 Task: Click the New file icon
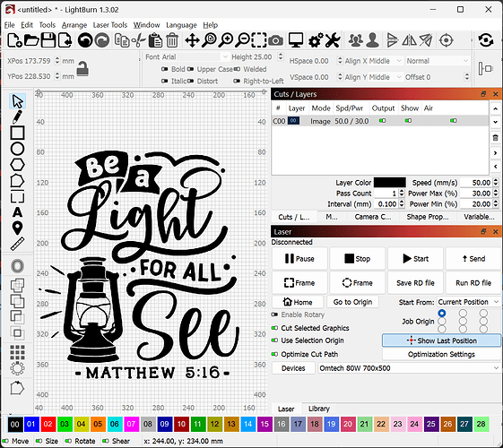[14, 40]
